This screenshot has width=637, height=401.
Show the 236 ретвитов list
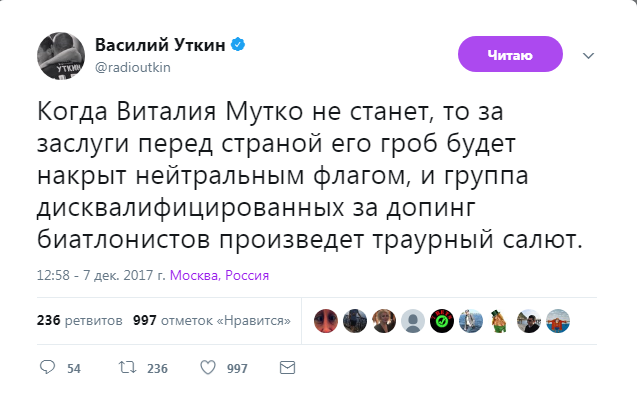click(80, 321)
